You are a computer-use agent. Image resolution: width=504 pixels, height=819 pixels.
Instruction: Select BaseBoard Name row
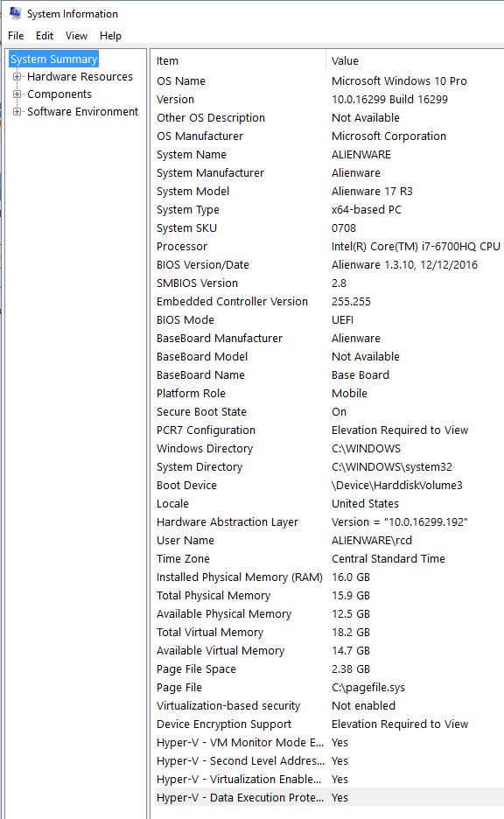coord(327,375)
